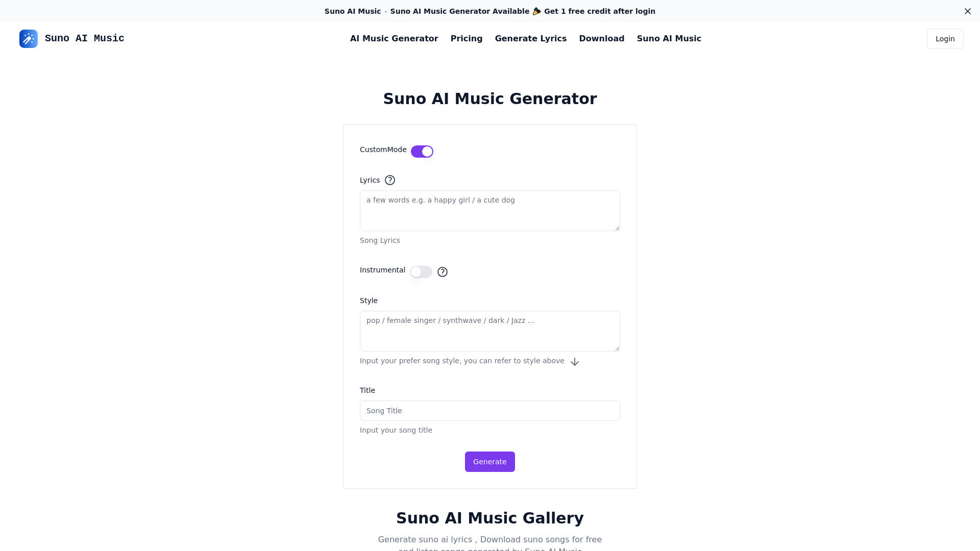980x551 pixels.
Task: Click the Style text area field
Action: point(490,330)
